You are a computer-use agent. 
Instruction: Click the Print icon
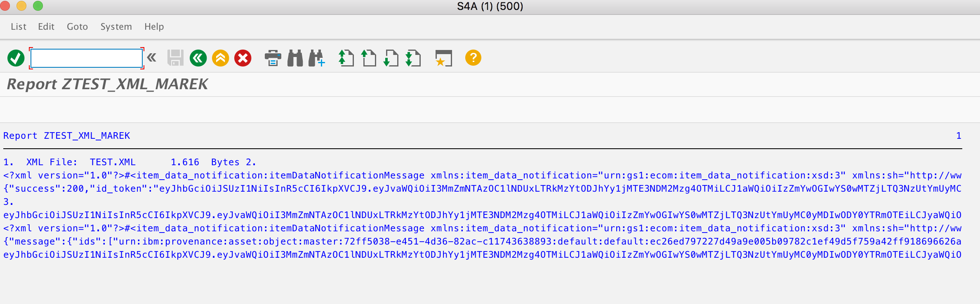(x=273, y=58)
